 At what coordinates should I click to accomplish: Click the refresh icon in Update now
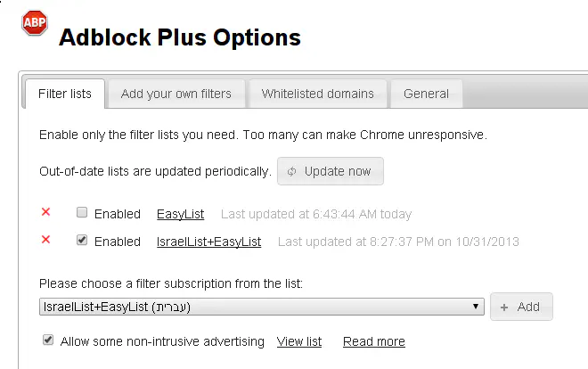point(291,171)
